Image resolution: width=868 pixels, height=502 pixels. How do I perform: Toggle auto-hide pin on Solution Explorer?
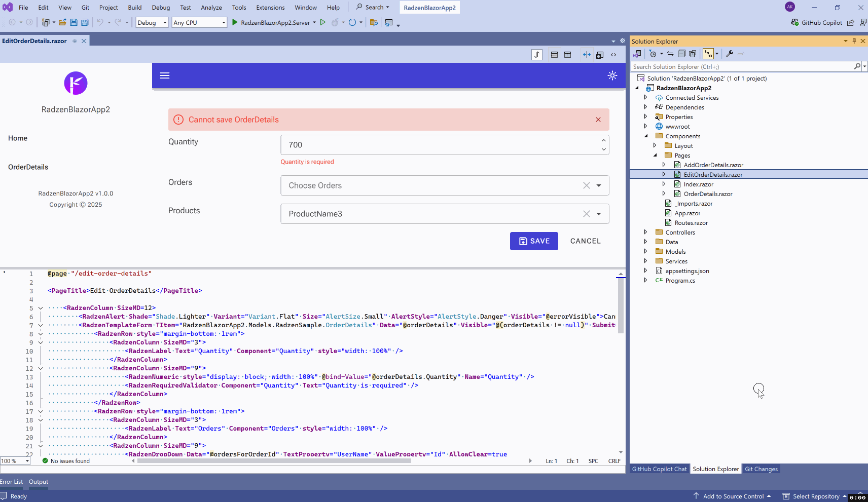pos(854,41)
